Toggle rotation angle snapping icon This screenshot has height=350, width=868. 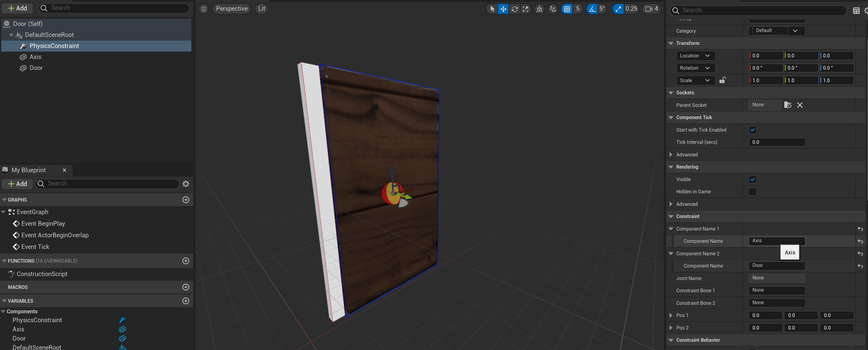(592, 9)
